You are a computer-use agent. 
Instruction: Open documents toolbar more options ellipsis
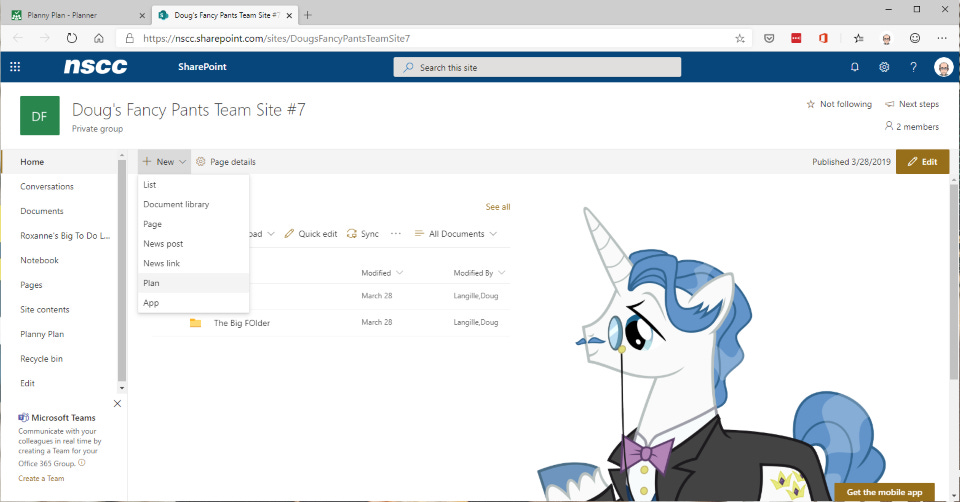pos(396,233)
